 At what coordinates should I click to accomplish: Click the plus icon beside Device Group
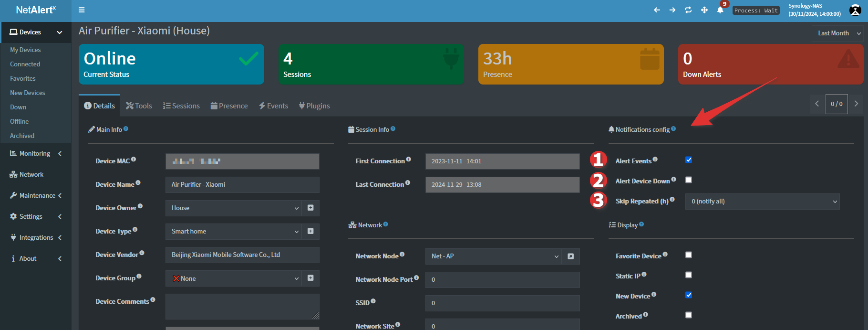coord(310,278)
